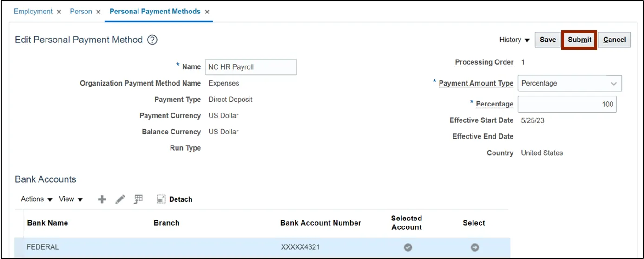The height and width of the screenshot is (259, 644).
Task: Open the View menu in Bank Accounts
Action: coord(71,199)
